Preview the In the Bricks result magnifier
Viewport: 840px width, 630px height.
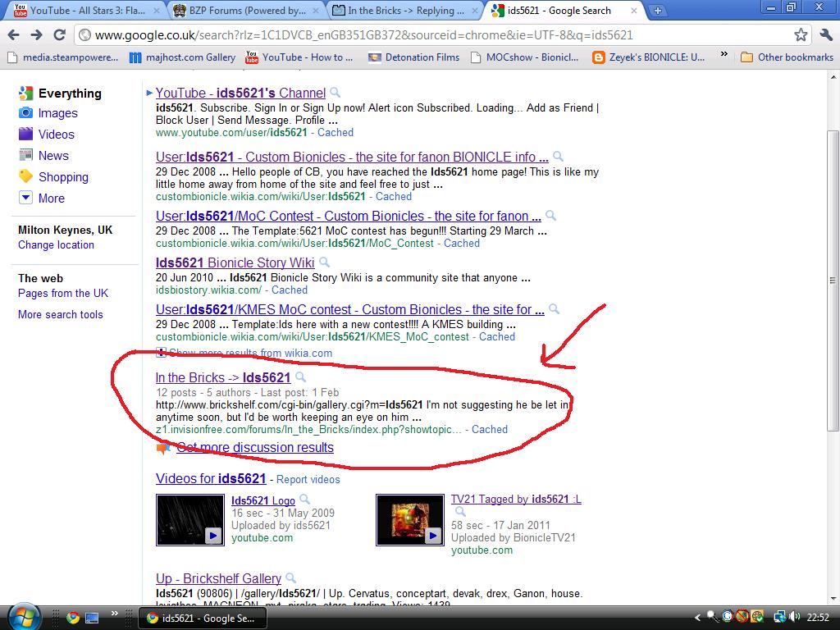pyautogui.click(x=300, y=377)
